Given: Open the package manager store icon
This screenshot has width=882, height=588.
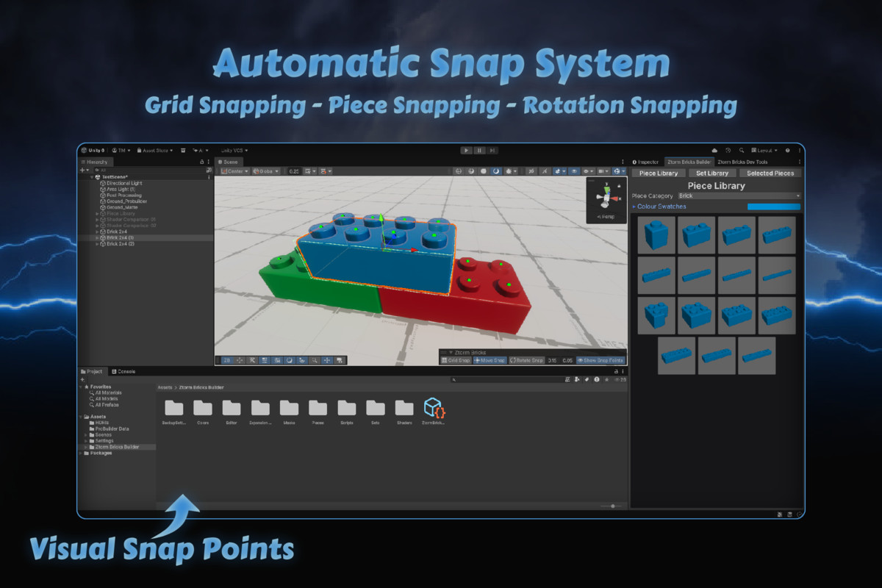Looking at the screenshot, I should click(x=184, y=150).
